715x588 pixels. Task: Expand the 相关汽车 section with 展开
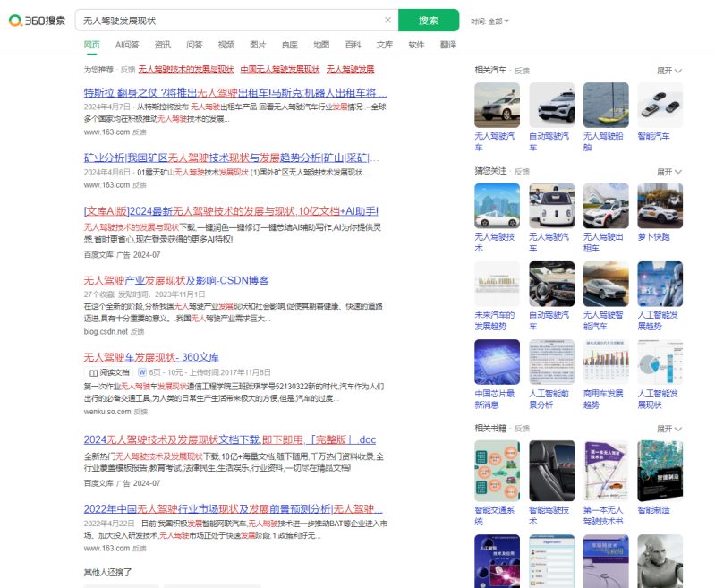pyautogui.click(x=669, y=71)
